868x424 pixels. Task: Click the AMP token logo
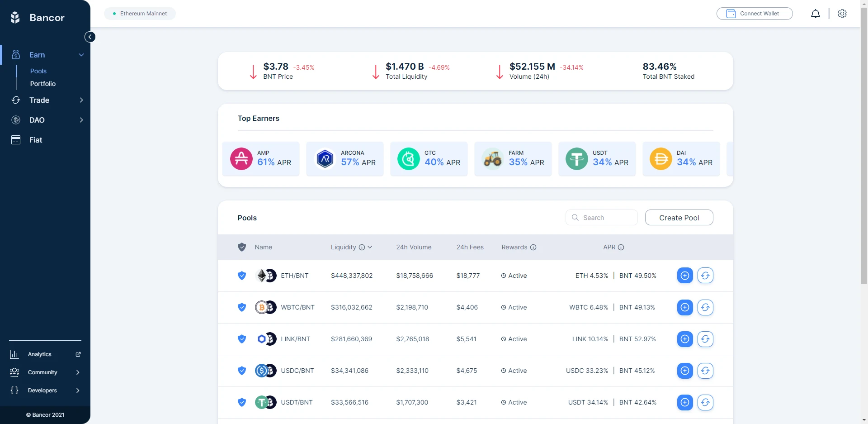tap(241, 159)
